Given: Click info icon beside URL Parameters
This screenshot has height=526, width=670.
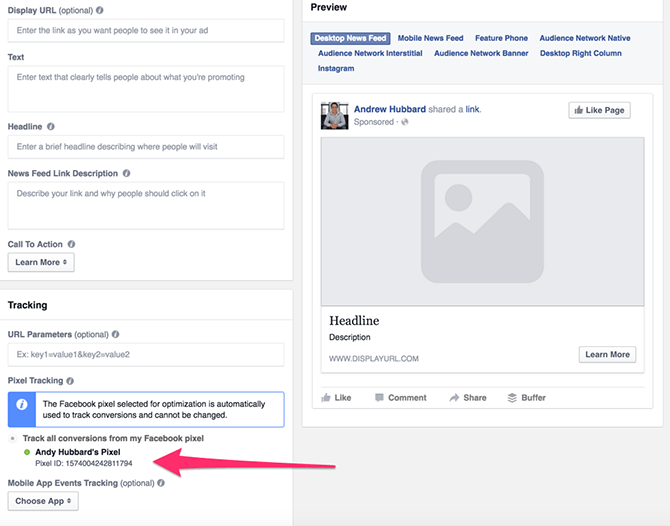Looking at the screenshot, I should (116, 335).
